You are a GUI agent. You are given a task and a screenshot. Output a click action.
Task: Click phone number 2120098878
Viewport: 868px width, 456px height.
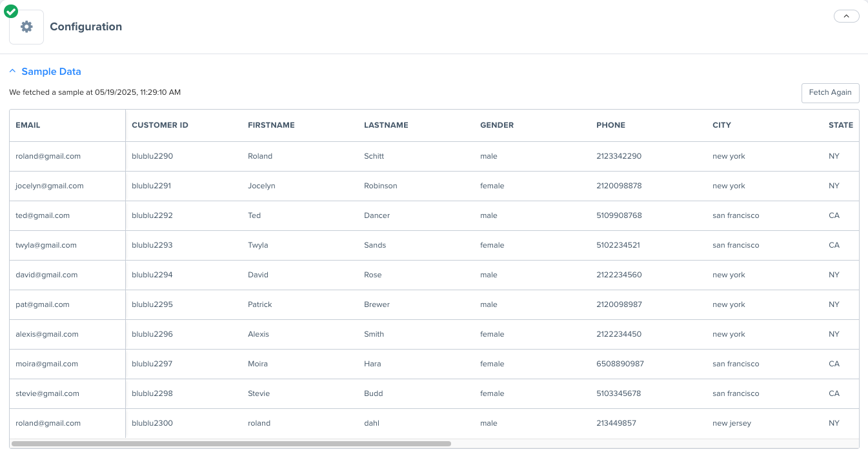[x=619, y=186]
